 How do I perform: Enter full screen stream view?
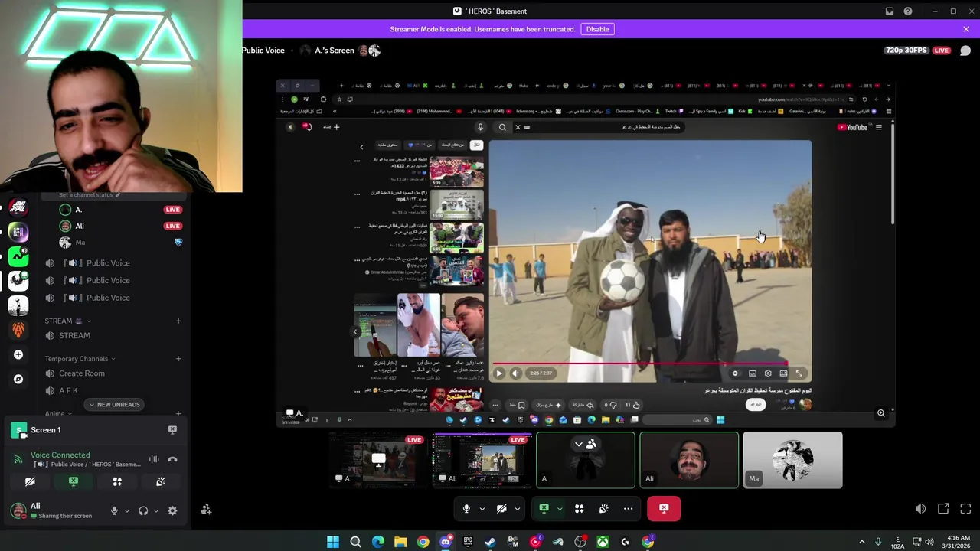(x=965, y=508)
